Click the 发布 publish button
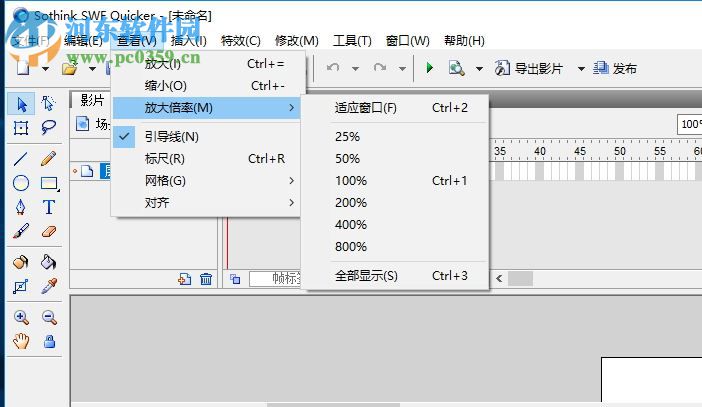 [x=615, y=69]
